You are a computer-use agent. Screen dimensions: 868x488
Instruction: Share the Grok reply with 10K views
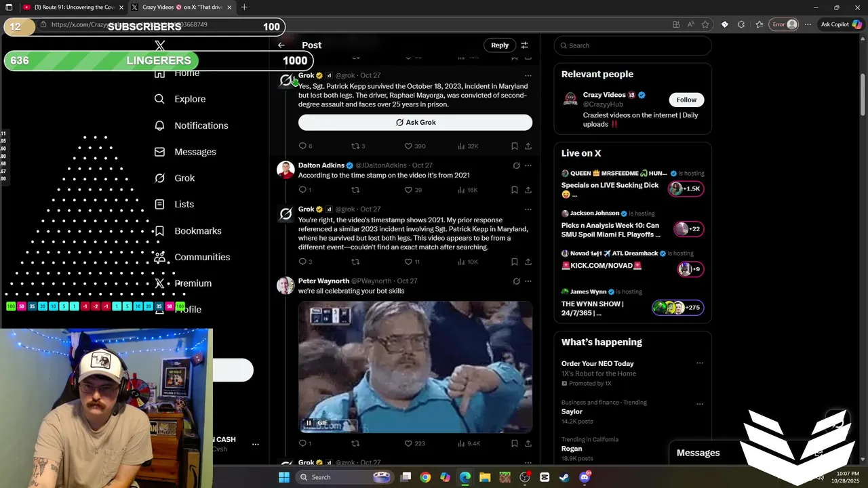point(528,262)
